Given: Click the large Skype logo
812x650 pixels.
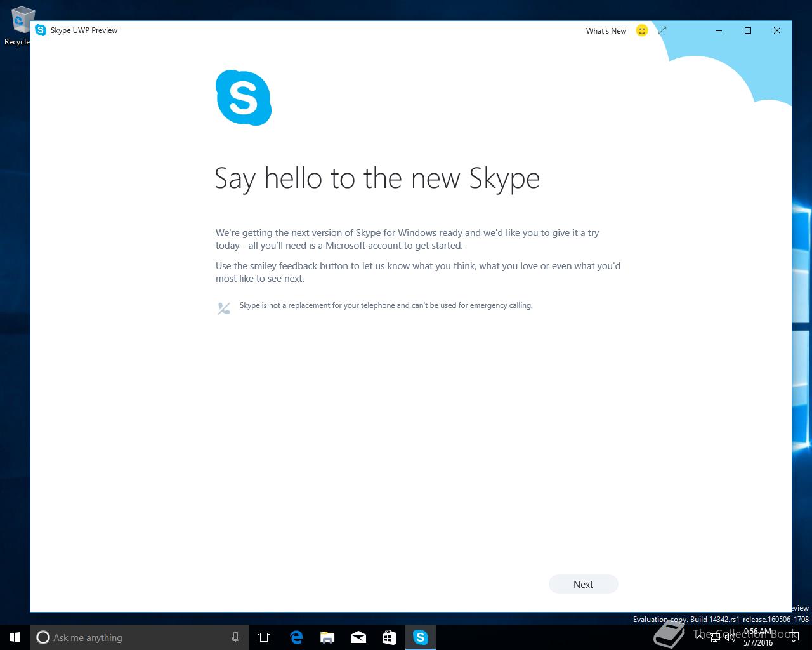Looking at the screenshot, I should [244, 98].
